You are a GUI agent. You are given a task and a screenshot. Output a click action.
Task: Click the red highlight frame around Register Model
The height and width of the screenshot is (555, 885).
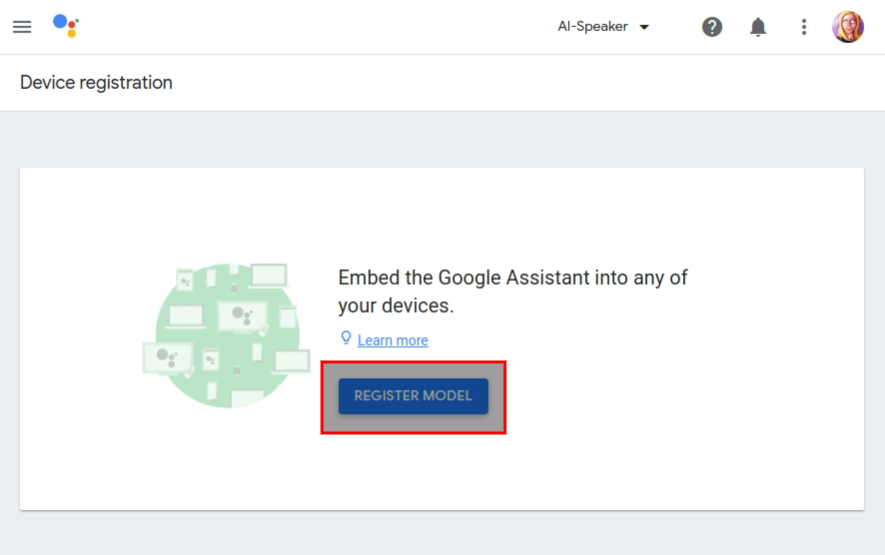coord(413,397)
